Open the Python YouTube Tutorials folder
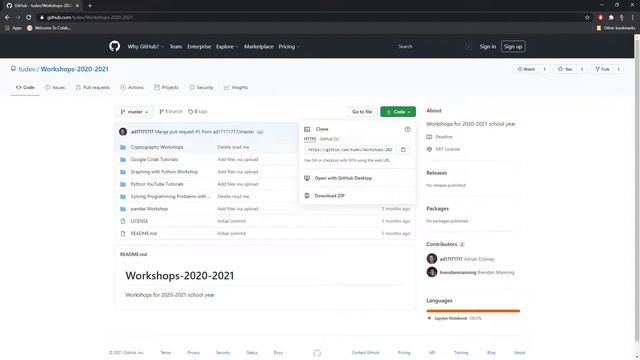The height and width of the screenshot is (360, 640). (157, 184)
